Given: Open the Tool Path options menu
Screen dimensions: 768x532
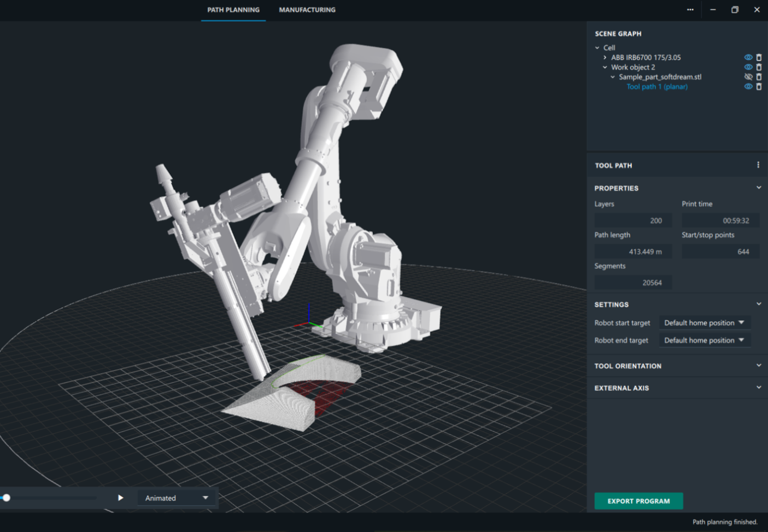Looking at the screenshot, I should 758,164.
